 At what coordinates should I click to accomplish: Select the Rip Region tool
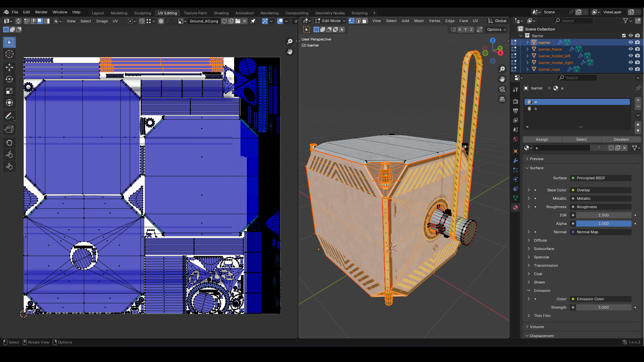tap(9, 129)
